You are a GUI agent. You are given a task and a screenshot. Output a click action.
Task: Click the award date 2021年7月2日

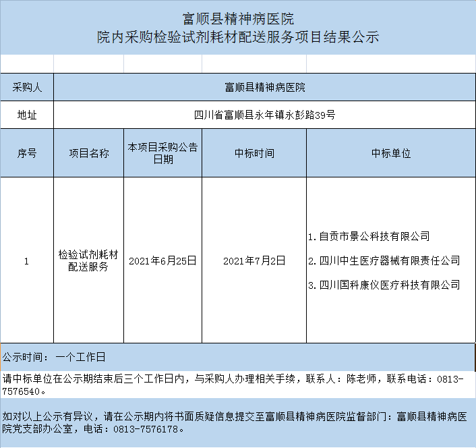254,260
